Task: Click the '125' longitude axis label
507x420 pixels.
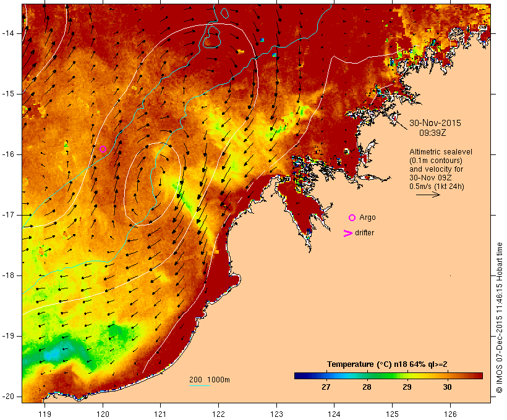Action: [x=392, y=414]
